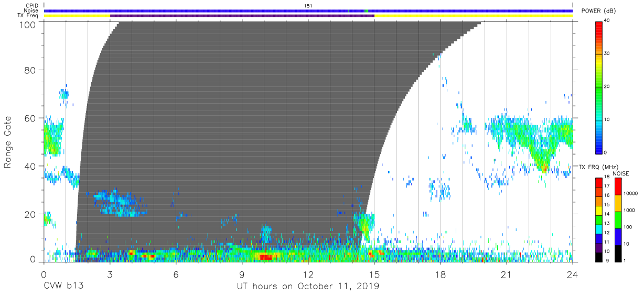
Task: Click the 1000 tick on NOISE legend
Action: tap(629, 211)
